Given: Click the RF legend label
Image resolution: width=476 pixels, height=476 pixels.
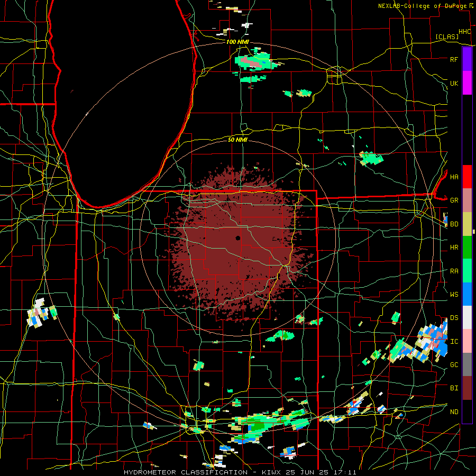Looking at the screenshot, I should click(x=454, y=59).
